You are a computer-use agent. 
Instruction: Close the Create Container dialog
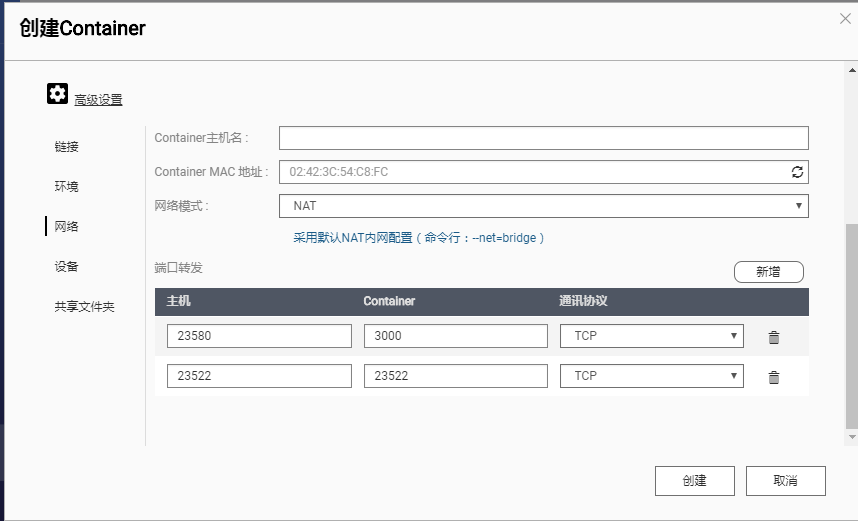click(845, 19)
